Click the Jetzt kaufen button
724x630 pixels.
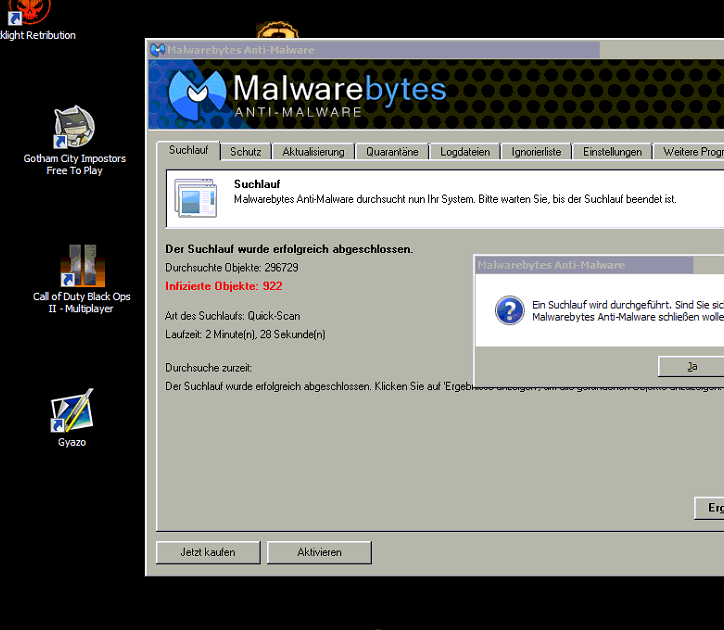[x=208, y=552]
